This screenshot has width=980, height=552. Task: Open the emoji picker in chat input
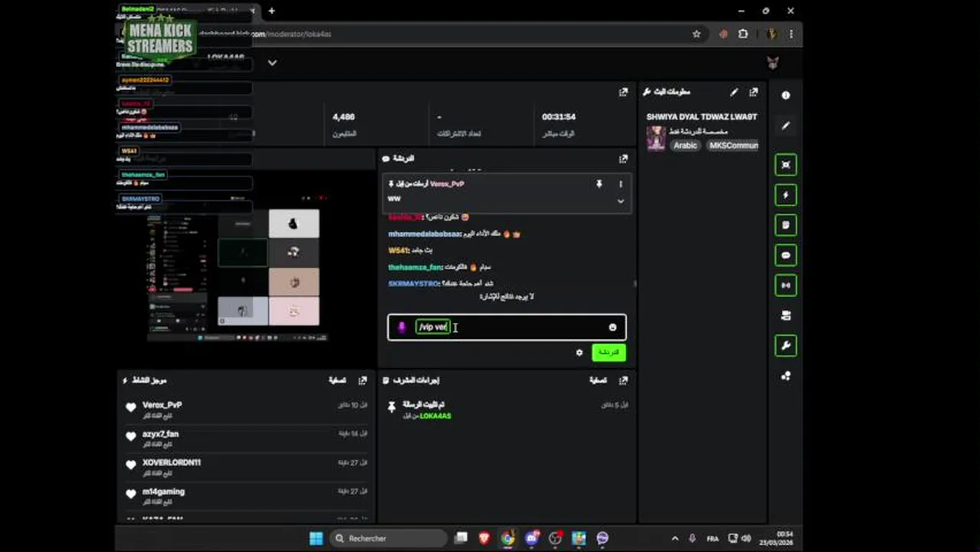612,327
